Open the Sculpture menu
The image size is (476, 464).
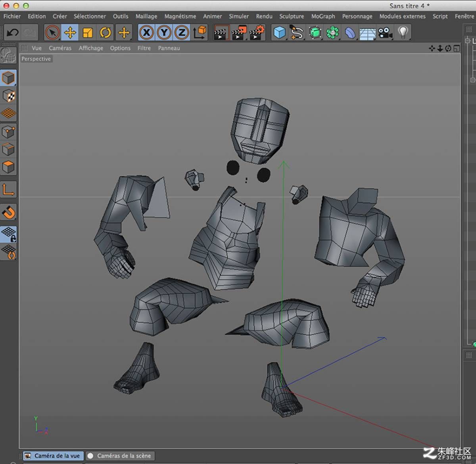pos(292,16)
